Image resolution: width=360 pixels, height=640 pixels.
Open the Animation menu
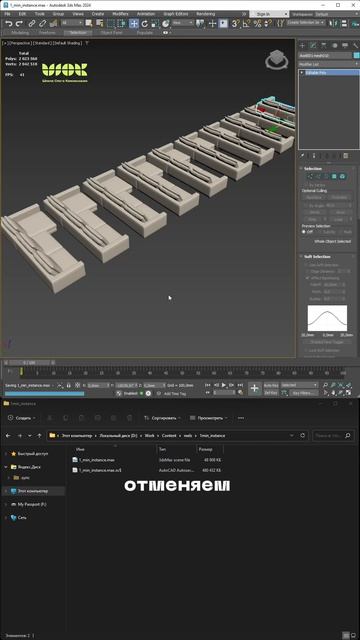(146, 13)
